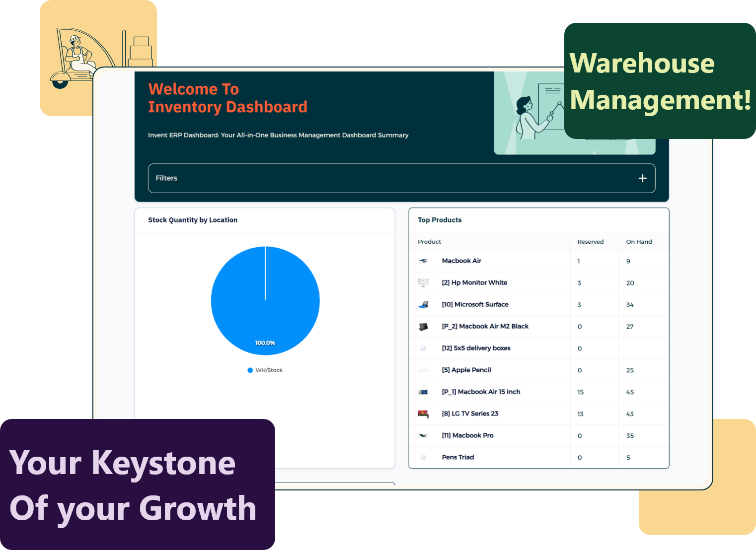Click the 5x5 delivery boxes icon
Screen dimensions: 756x550
[x=423, y=348]
